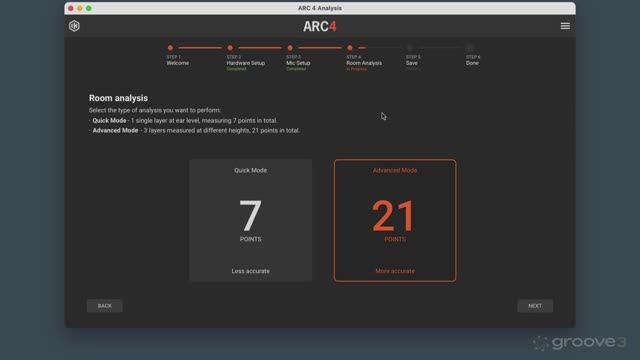Click the IK Multimedia logo icon
This screenshot has width=640, height=360.
[x=74, y=26]
